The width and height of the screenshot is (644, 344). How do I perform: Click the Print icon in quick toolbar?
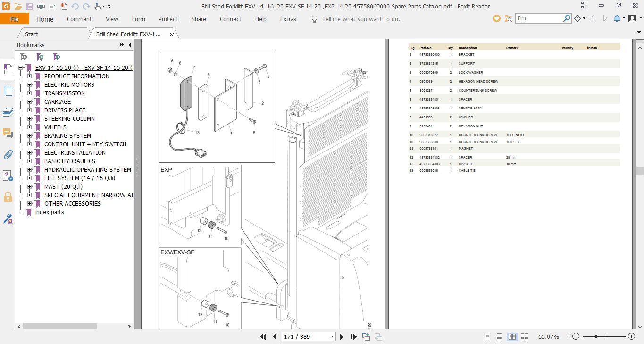pos(41,7)
